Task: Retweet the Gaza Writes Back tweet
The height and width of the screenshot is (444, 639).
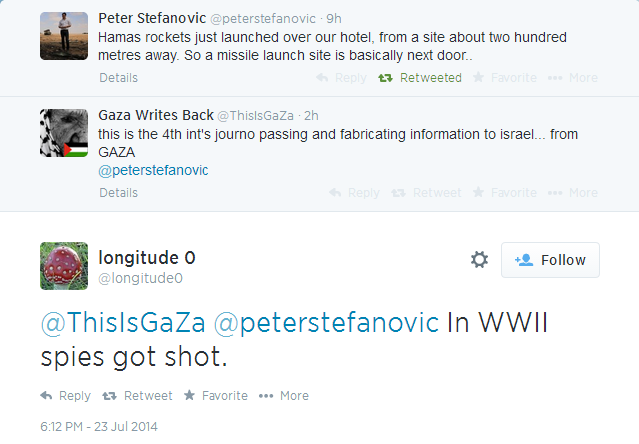Action: 426,193
